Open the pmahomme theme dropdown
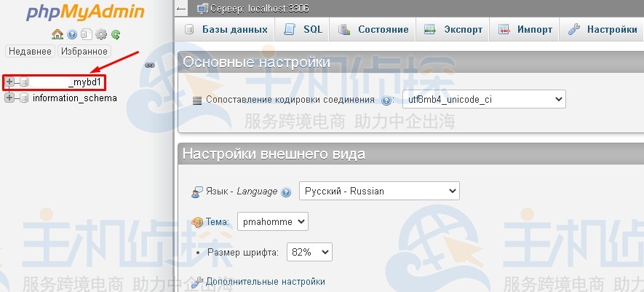Viewport: 644px width, 292px height. (273, 221)
